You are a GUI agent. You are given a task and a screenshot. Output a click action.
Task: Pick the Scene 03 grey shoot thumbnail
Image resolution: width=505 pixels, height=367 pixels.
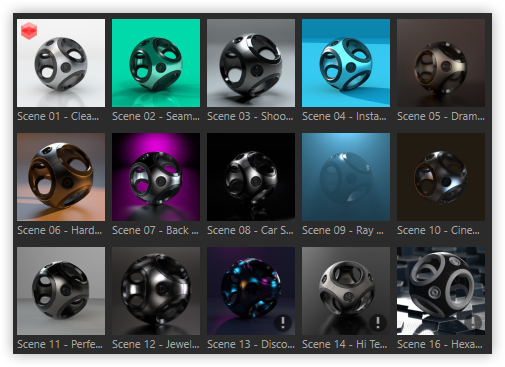pyautogui.click(x=251, y=63)
